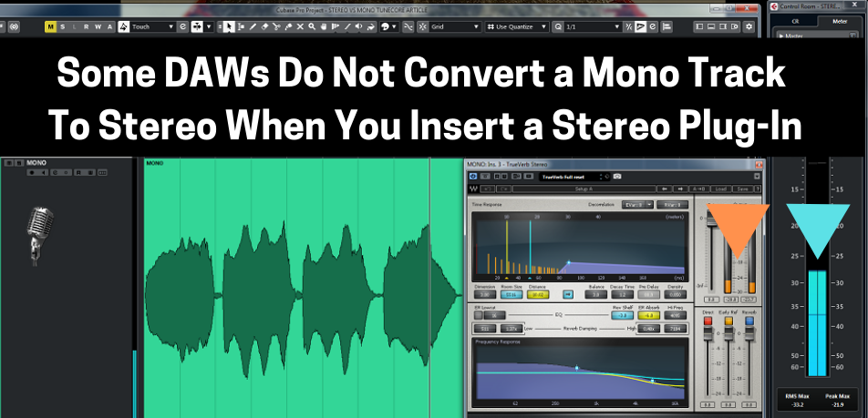Toggle the global Solo S button
Viewport: 868px width, 418px height.
63,26
